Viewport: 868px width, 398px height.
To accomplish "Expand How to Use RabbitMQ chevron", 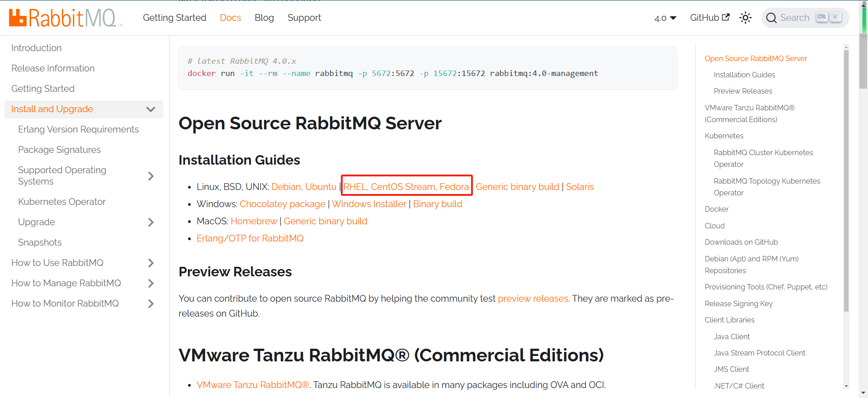I will tap(151, 263).
